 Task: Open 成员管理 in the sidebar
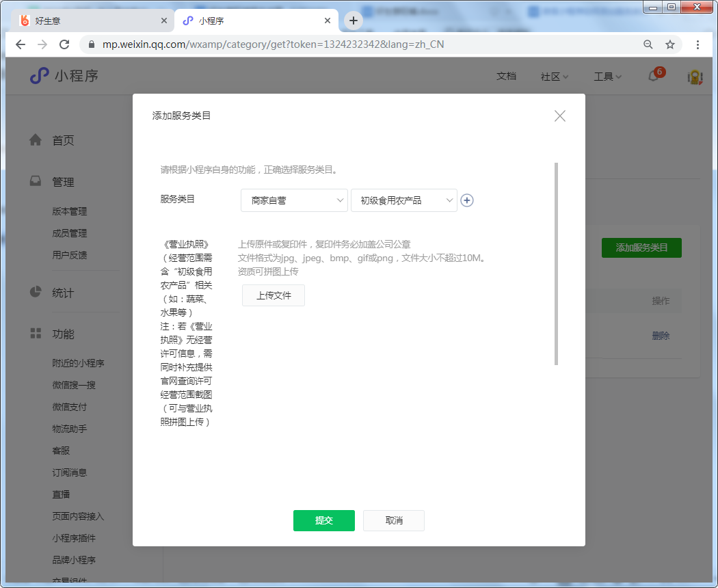[x=70, y=233]
